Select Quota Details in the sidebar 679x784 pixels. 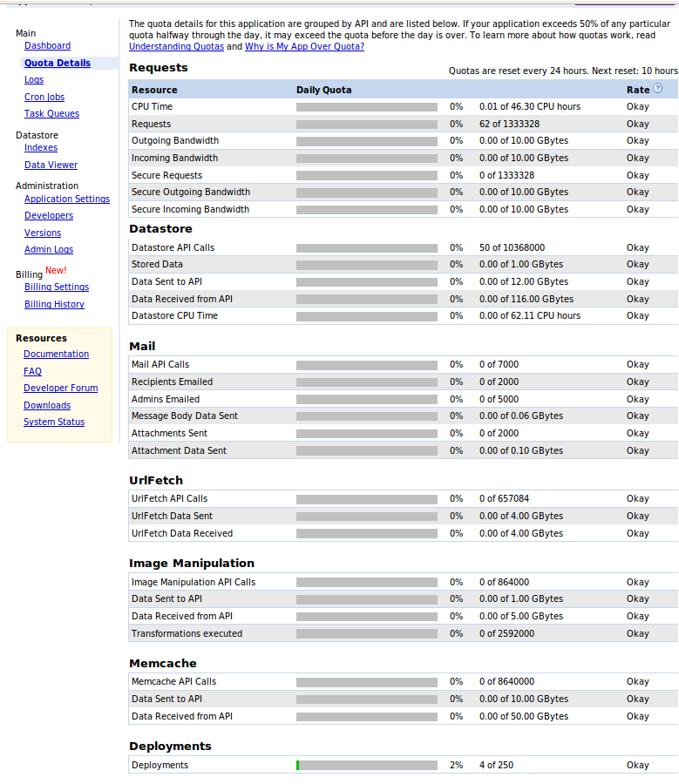(58, 63)
